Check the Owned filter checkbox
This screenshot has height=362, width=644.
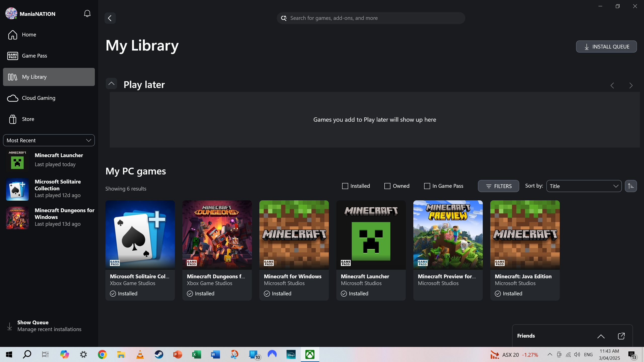pos(387,186)
